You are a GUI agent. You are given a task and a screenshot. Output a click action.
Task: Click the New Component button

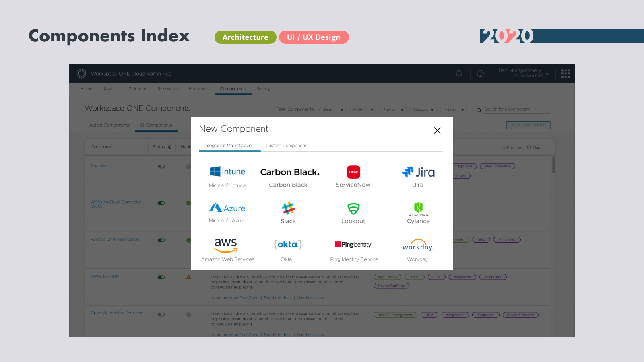[528, 125]
